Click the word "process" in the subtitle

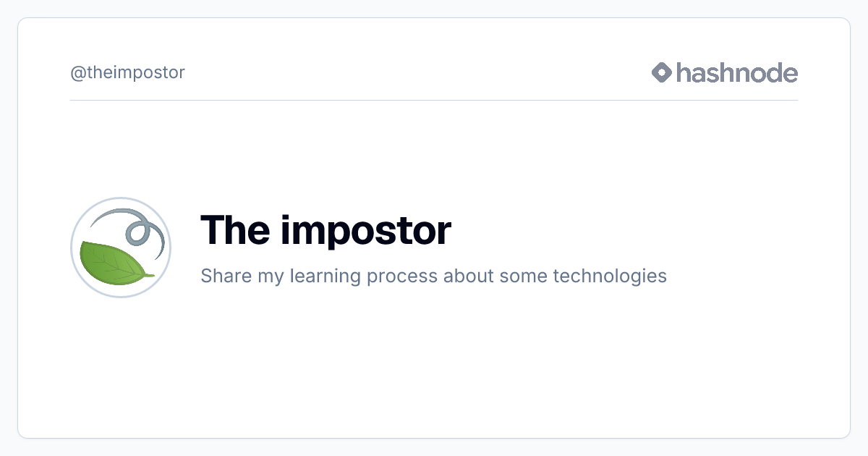tap(402, 278)
